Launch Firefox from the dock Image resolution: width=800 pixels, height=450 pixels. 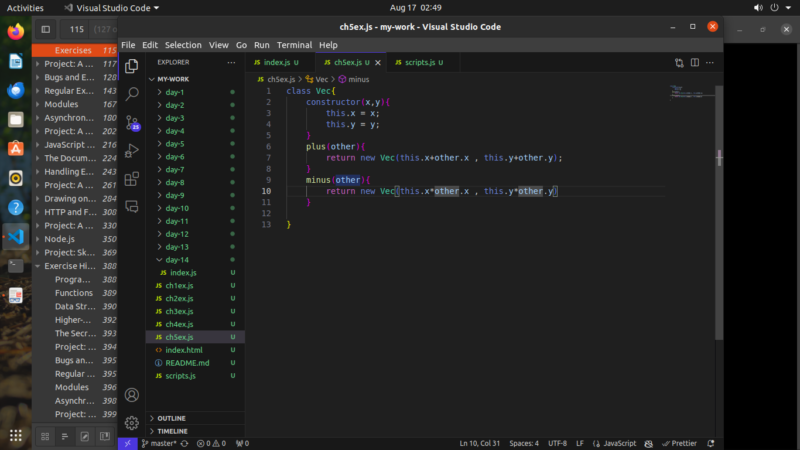tap(16, 32)
